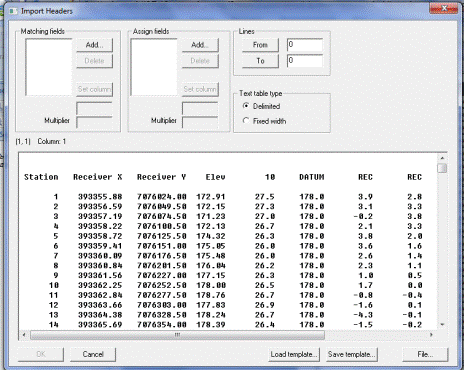This screenshot has height=370, width=464.
Task: Click value 7076303.00 in station 12 row
Action: pos(161,305)
